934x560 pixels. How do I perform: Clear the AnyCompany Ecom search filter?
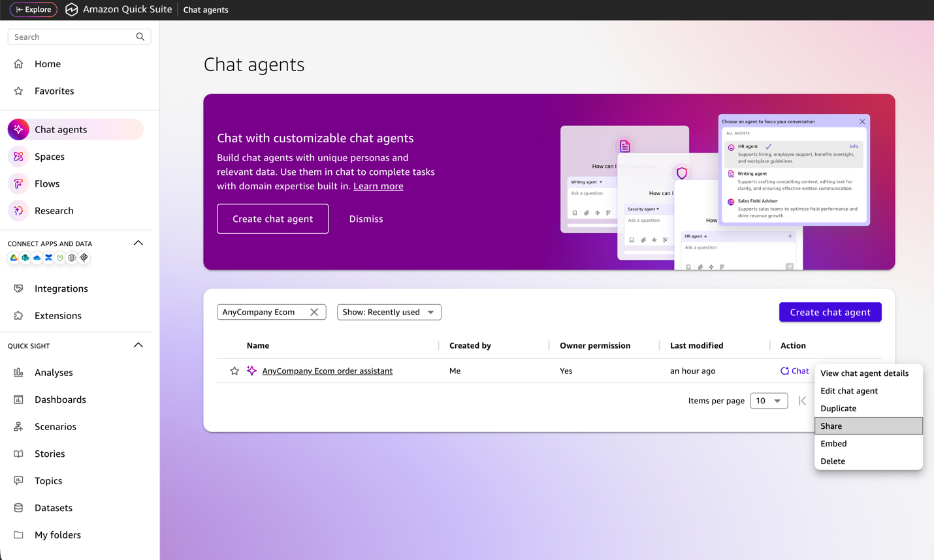pyautogui.click(x=314, y=312)
